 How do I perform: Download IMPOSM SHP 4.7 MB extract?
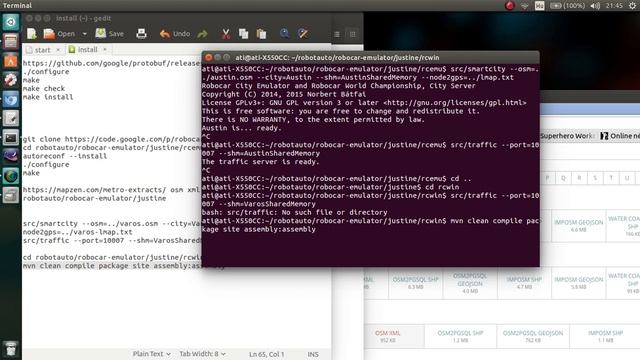point(524,283)
